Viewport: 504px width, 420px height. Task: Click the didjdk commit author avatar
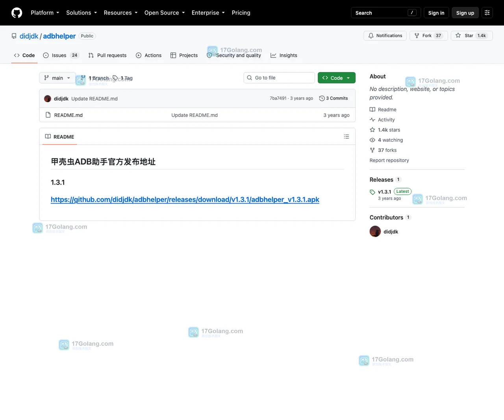pyautogui.click(x=48, y=98)
